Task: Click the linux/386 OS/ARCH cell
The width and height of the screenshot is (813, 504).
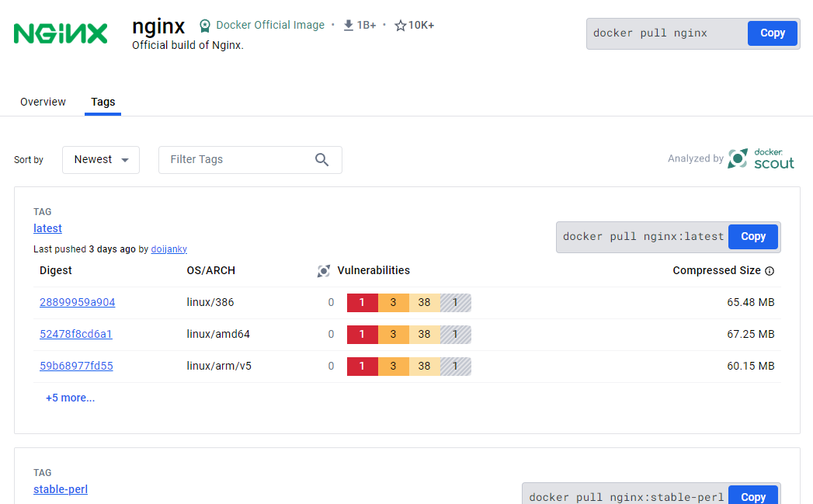Action: (x=210, y=302)
